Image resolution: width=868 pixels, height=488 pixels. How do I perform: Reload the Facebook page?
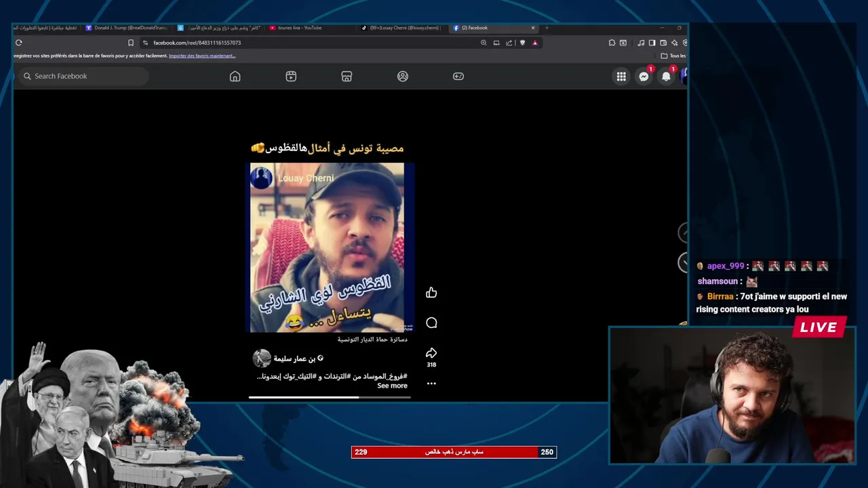tap(18, 43)
